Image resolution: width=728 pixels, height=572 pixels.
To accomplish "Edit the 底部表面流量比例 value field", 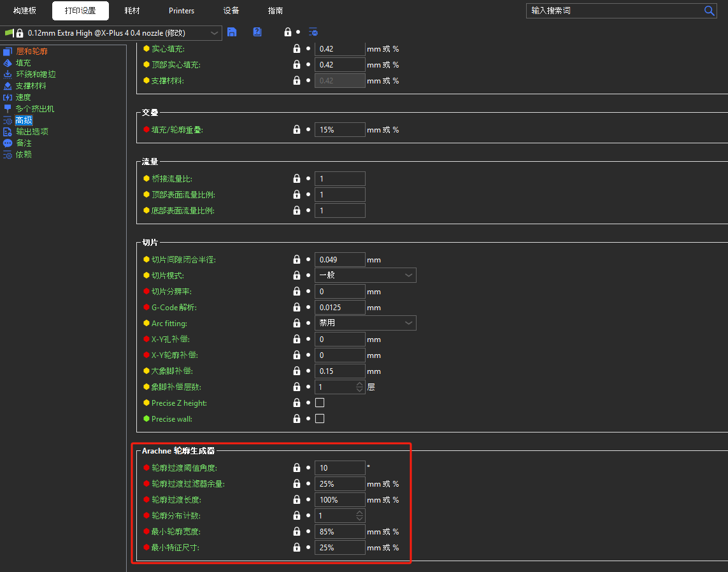I will pos(340,210).
